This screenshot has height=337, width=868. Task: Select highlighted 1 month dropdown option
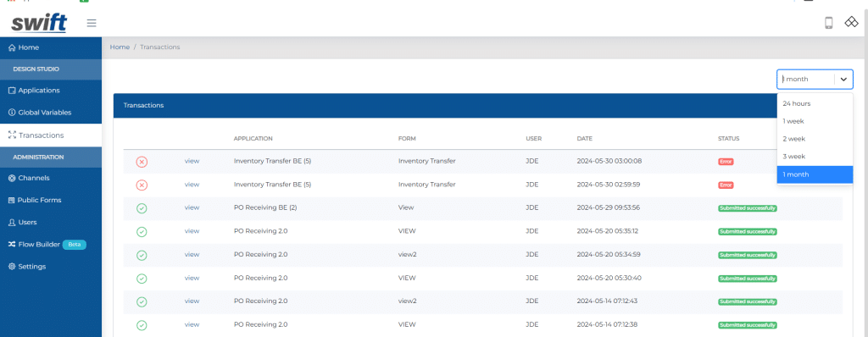(815, 174)
